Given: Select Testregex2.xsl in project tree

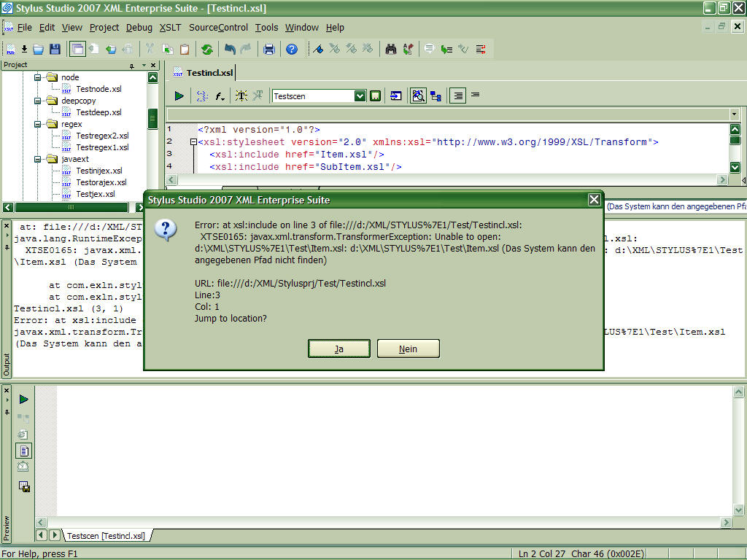Looking at the screenshot, I should [x=102, y=136].
